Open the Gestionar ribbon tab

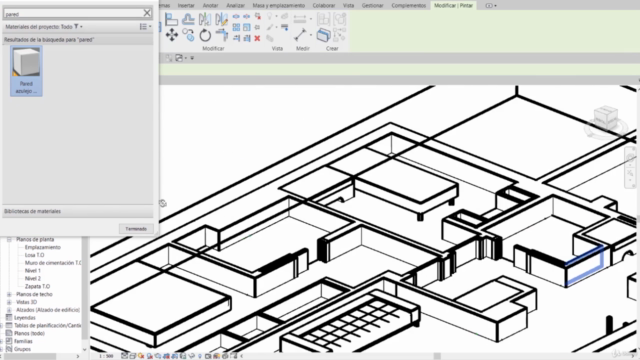372,5
